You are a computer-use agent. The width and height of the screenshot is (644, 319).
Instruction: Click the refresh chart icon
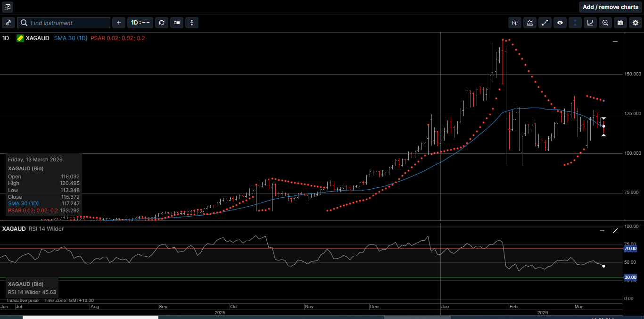[x=162, y=23]
